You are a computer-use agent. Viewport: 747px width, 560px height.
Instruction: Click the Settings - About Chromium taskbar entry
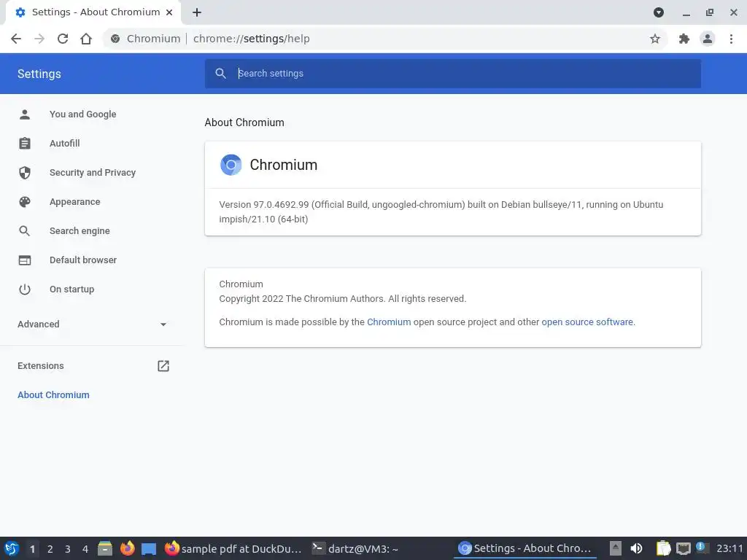(525, 548)
